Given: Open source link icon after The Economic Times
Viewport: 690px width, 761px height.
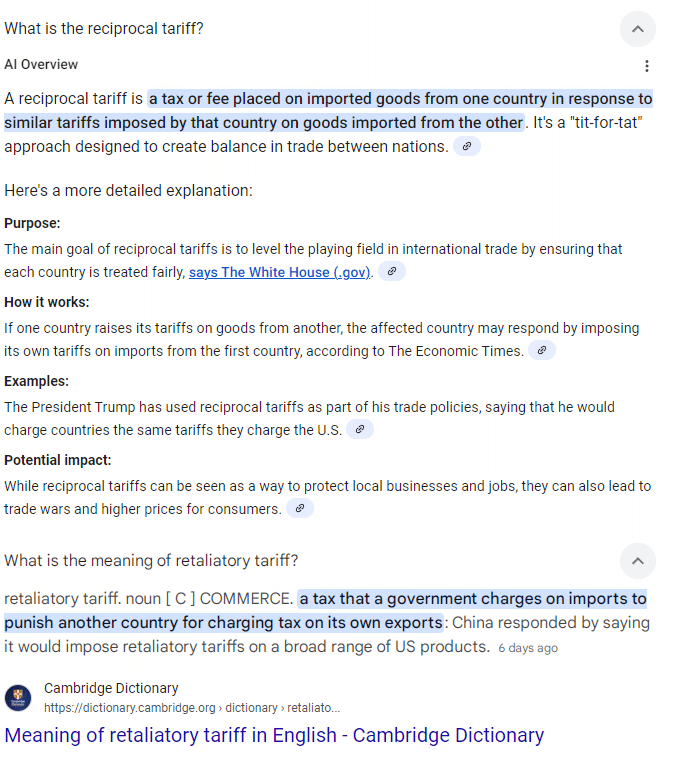Looking at the screenshot, I should [x=542, y=350].
